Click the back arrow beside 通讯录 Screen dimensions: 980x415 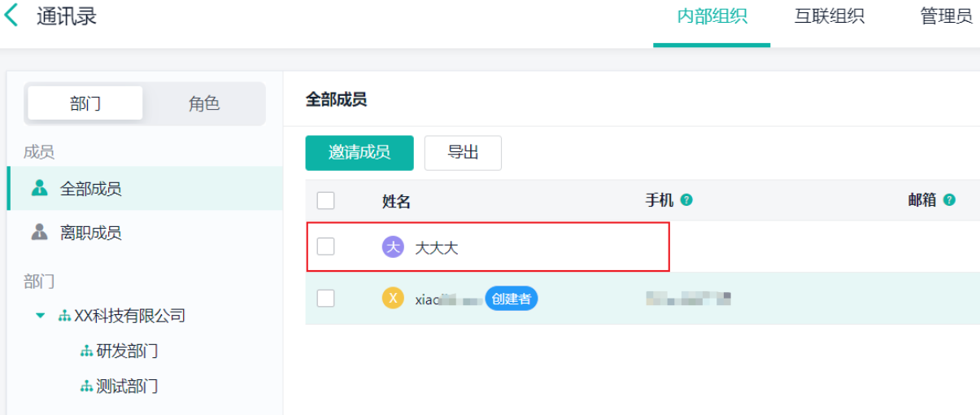point(11,16)
